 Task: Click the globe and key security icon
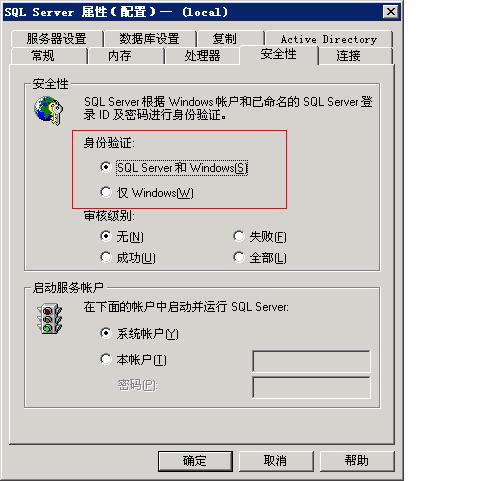(x=49, y=110)
